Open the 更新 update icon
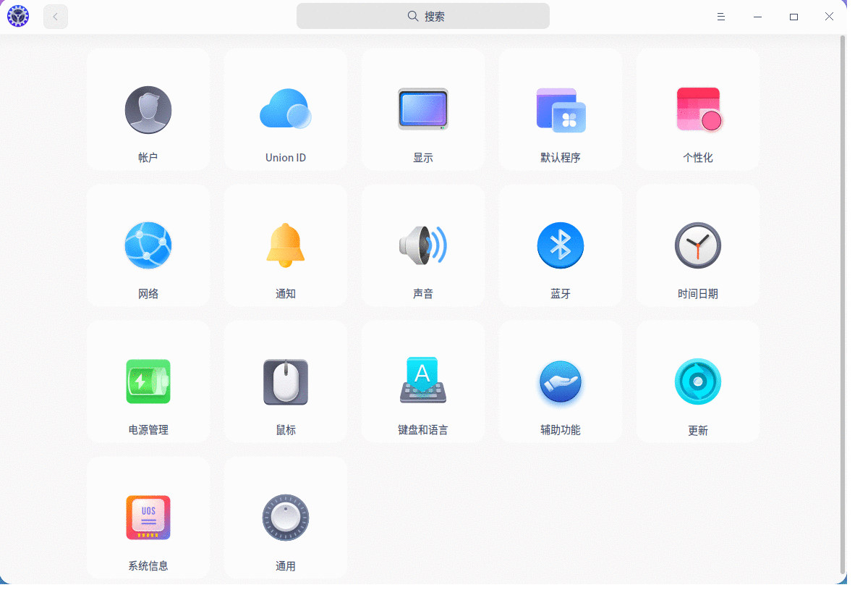The image size is (868, 590). pos(698,382)
